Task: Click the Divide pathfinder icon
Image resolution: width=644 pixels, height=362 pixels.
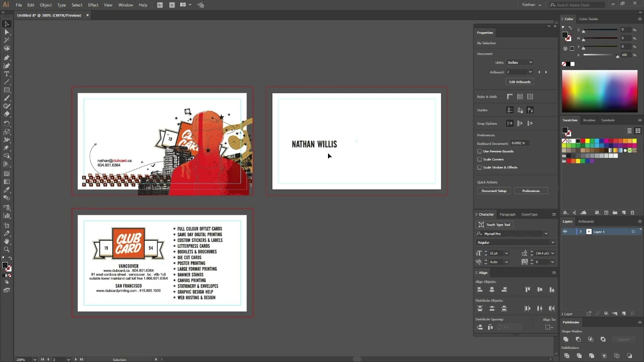Action: point(567,356)
